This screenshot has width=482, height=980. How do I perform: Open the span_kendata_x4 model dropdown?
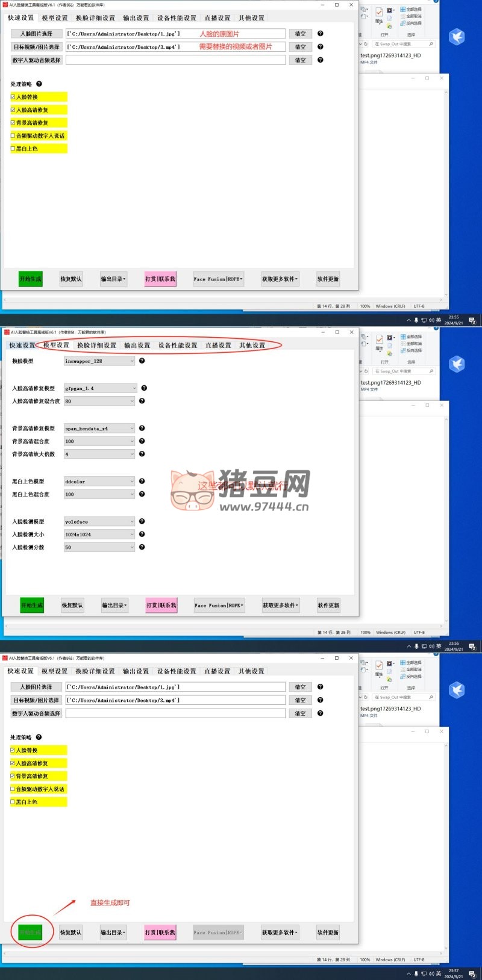(x=131, y=429)
